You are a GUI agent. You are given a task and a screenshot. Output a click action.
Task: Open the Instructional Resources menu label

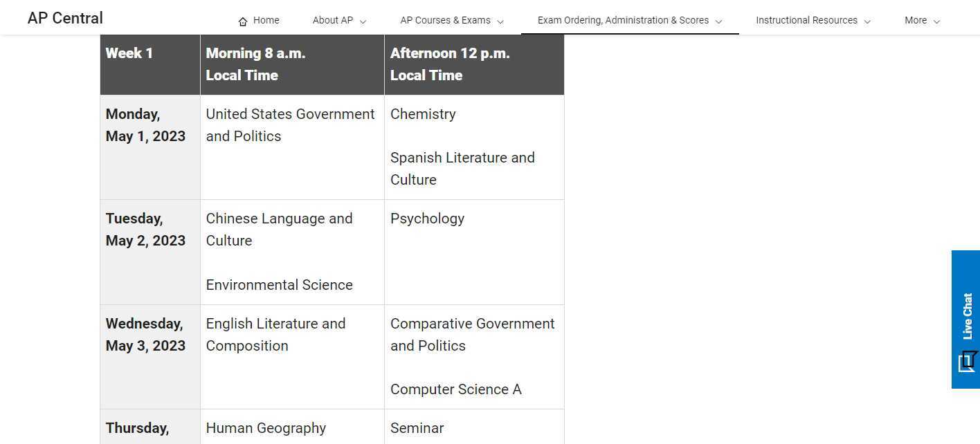[x=806, y=20]
